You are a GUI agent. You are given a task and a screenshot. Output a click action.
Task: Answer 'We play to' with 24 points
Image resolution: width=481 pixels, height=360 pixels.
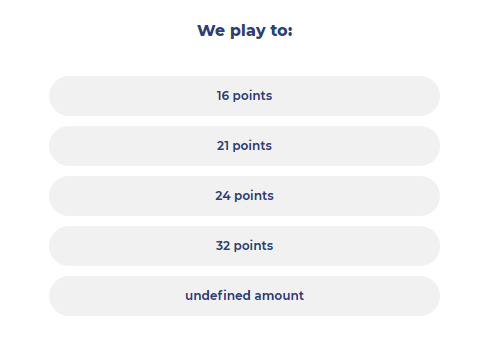point(244,196)
